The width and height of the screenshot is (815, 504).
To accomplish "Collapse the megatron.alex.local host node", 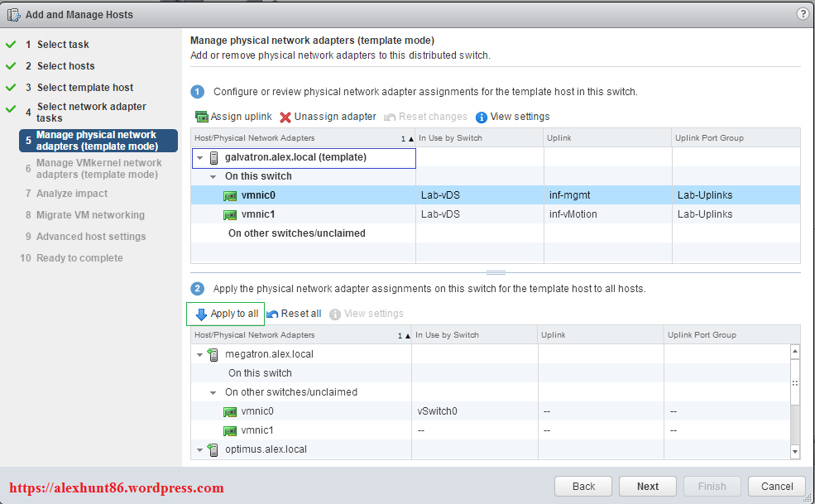I will click(199, 354).
